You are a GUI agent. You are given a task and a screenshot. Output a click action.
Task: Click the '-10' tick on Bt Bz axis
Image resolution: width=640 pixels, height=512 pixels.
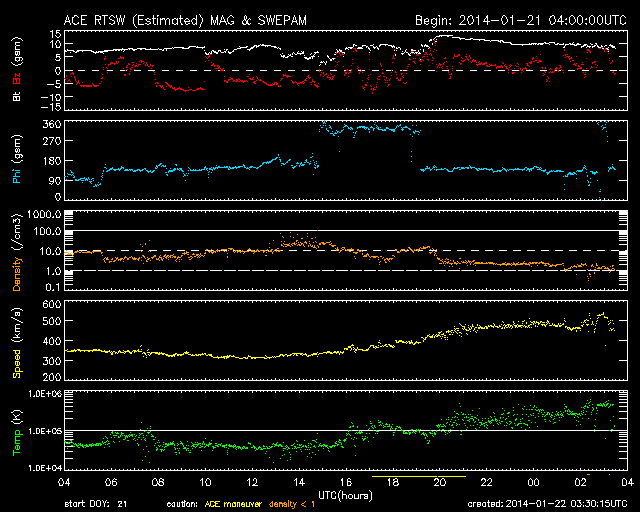(x=51, y=97)
